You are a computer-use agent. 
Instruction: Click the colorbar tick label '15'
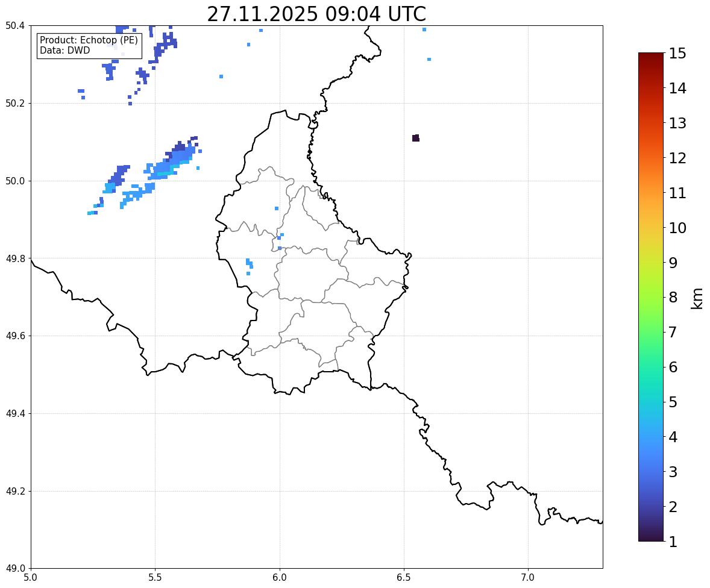click(x=677, y=54)
